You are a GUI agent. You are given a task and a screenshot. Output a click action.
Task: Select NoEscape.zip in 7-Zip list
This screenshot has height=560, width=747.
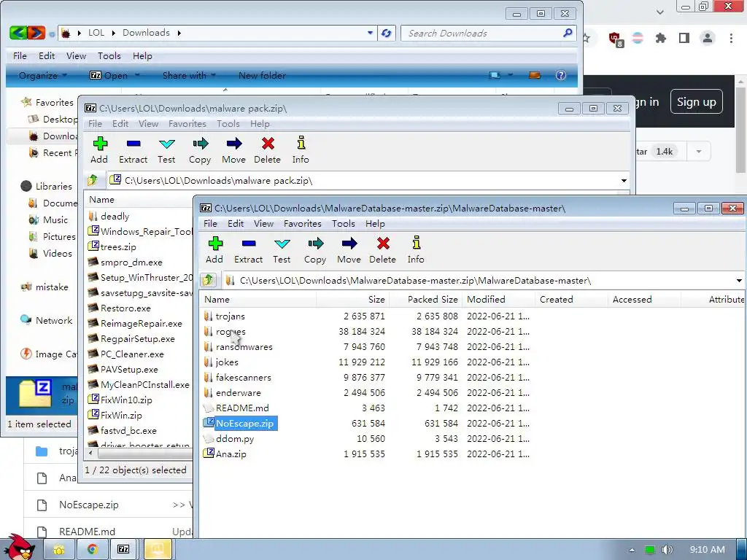point(244,424)
